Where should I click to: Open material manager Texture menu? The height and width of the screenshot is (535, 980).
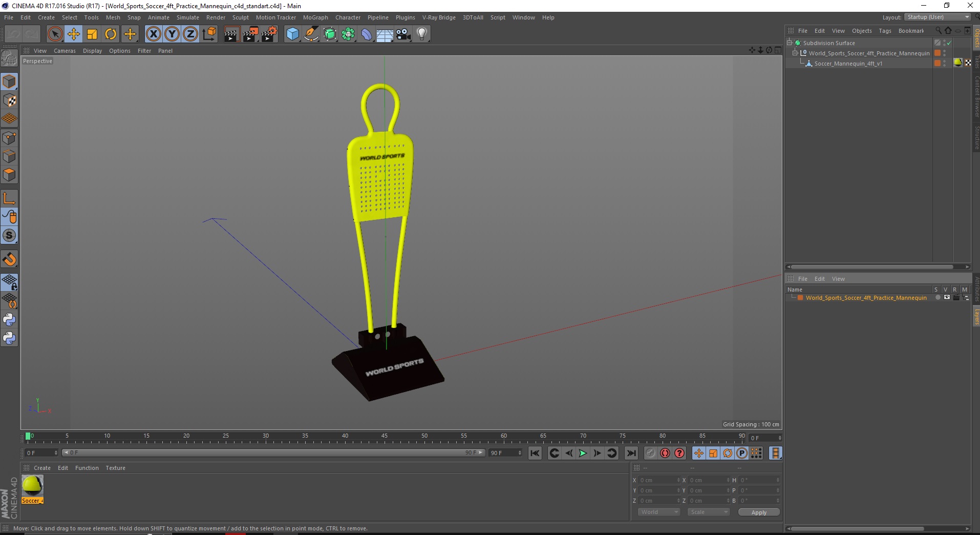[115, 468]
